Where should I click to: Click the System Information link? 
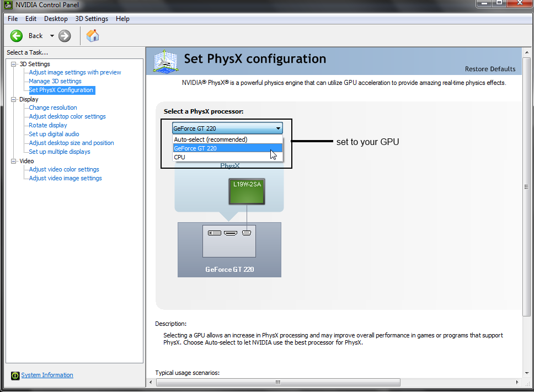click(47, 375)
